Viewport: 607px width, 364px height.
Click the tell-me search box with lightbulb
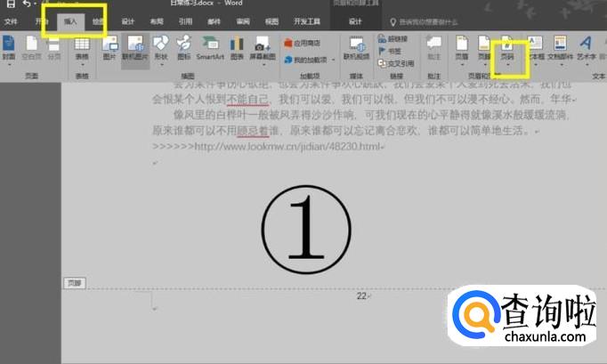[424, 22]
